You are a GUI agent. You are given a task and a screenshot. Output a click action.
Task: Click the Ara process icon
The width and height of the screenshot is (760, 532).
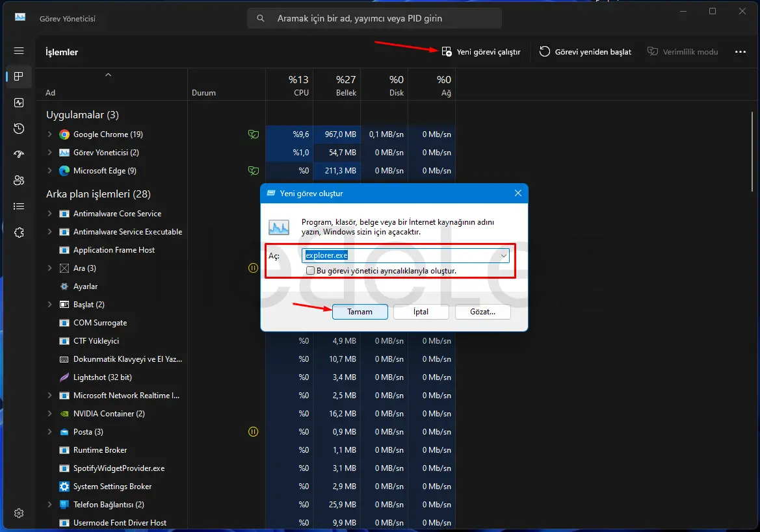pyautogui.click(x=64, y=268)
